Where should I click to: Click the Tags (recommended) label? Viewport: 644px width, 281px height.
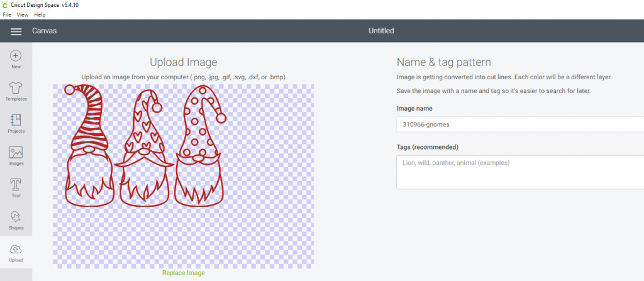[427, 147]
